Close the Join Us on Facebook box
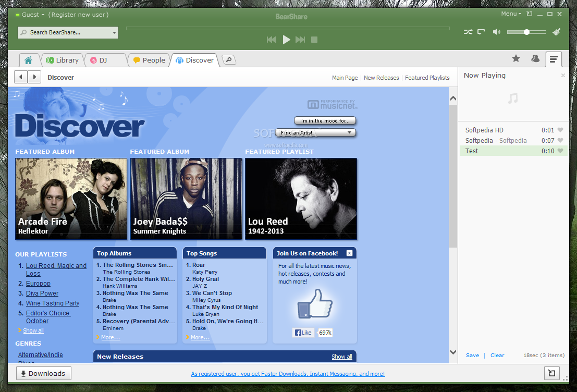 click(350, 253)
